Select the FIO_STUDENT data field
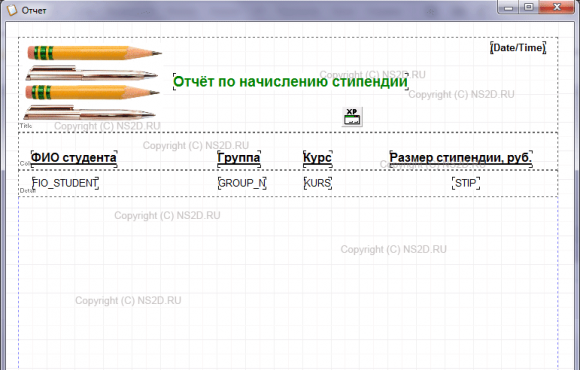The width and height of the screenshot is (580, 370). tap(65, 183)
